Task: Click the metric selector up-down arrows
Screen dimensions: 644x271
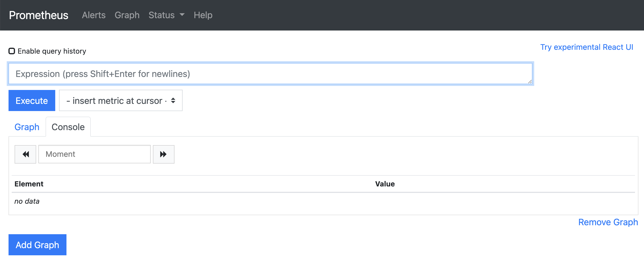Action: pyautogui.click(x=173, y=101)
